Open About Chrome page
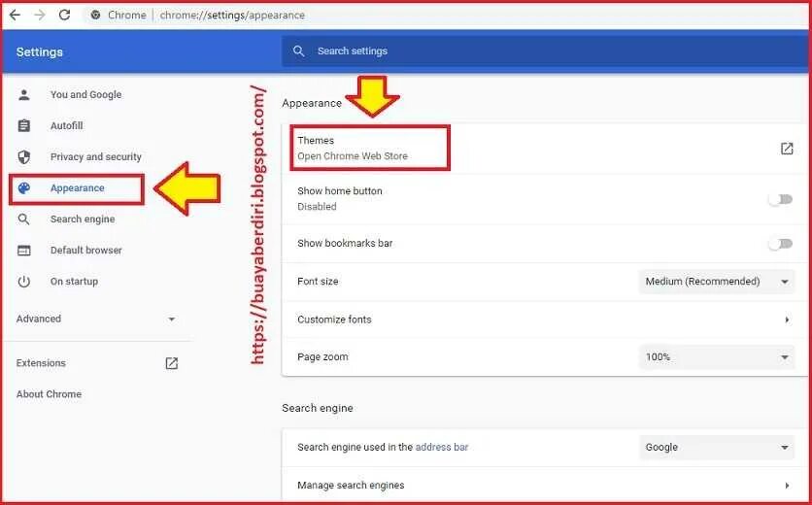The height and width of the screenshot is (505, 812). pyautogui.click(x=49, y=394)
